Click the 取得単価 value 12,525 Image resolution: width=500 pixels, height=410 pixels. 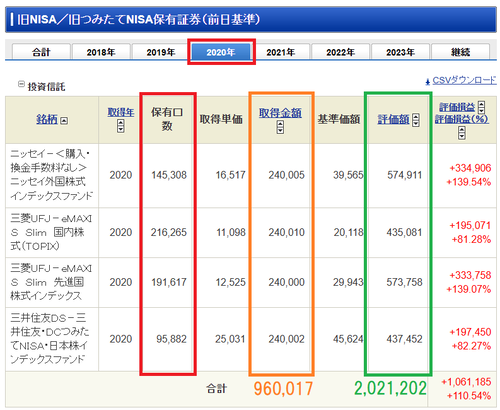(230, 282)
